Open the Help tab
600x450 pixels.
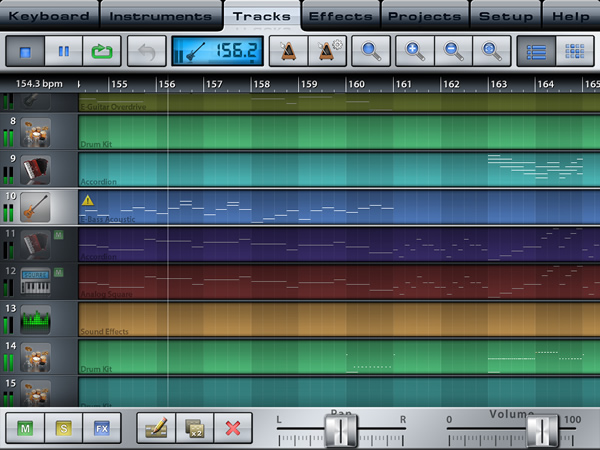click(571, 15)
